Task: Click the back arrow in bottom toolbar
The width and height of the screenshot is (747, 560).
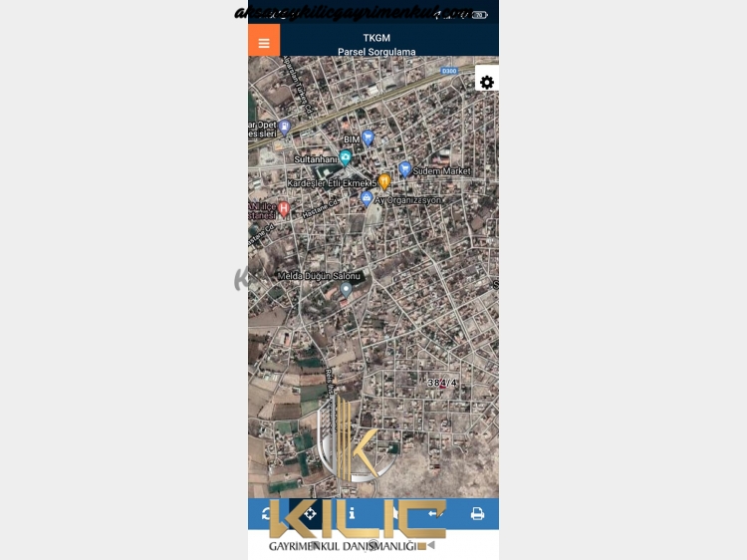Action: 434,513
